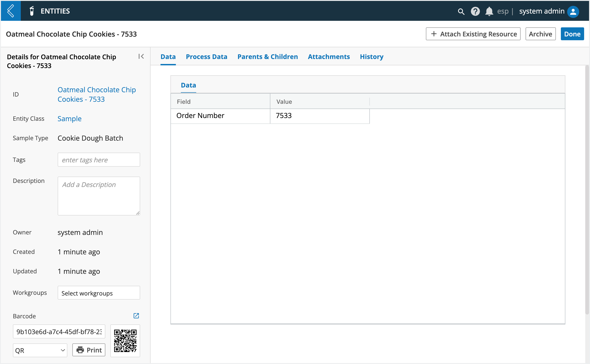Click the Value column header

320,101
